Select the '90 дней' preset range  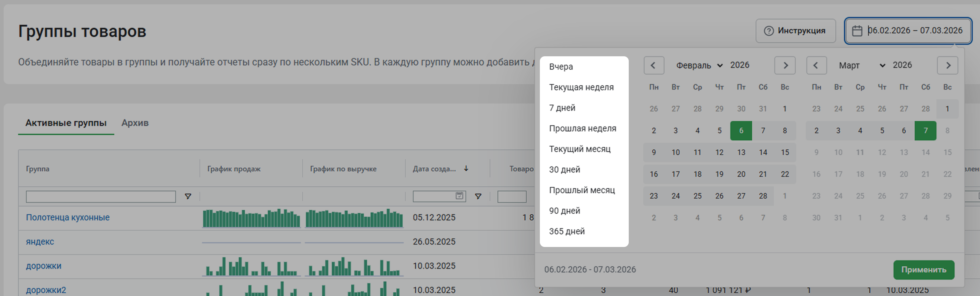564,211
